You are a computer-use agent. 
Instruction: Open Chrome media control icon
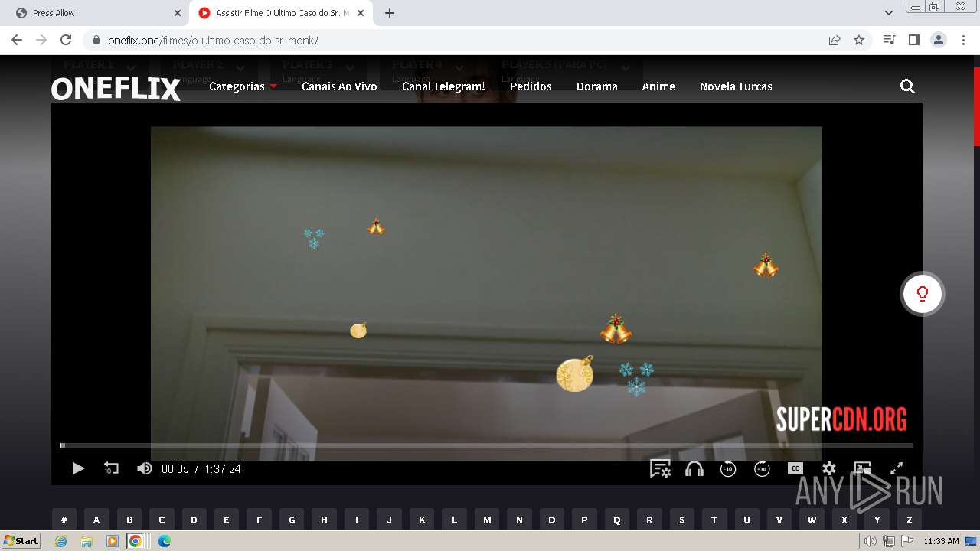tap(889, 40)
